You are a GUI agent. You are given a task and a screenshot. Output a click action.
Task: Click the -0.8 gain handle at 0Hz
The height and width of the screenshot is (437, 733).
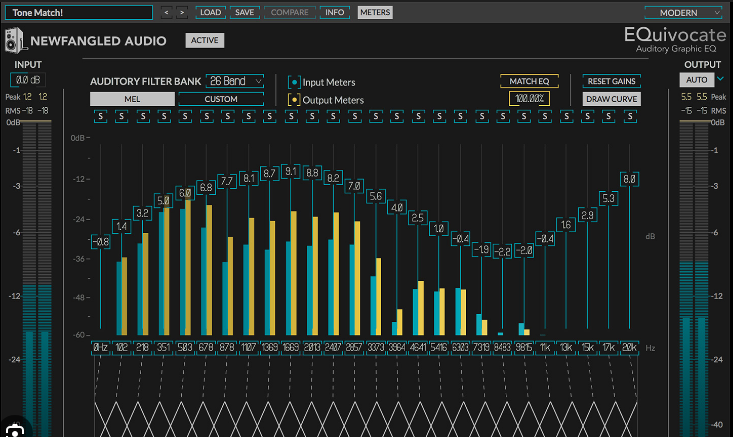[x=101, y=242]
